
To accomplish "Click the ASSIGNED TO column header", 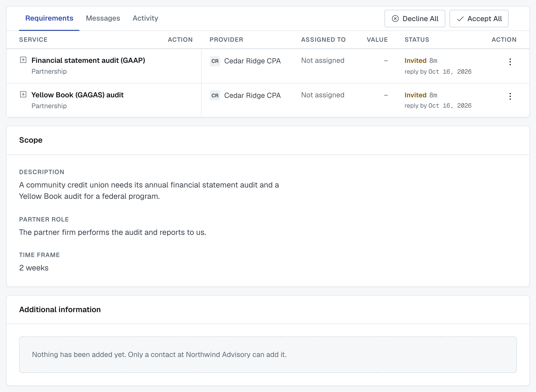I will coord(323,40).
